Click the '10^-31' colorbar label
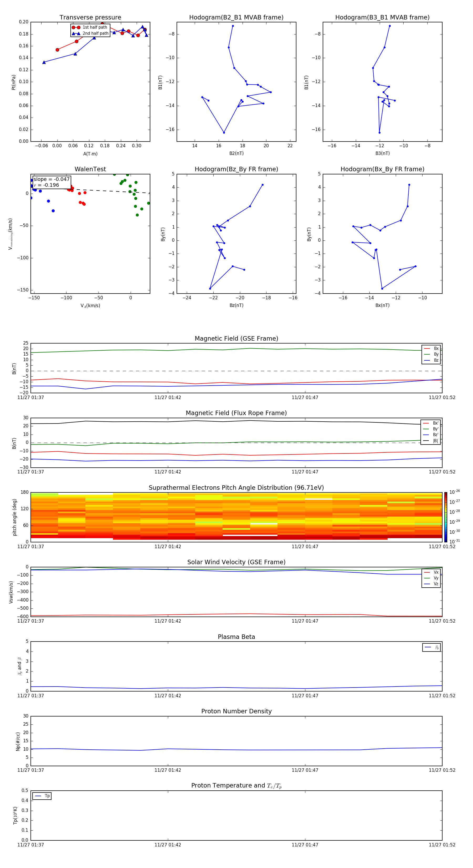This screenshot has height=868, width=473. 455,542
